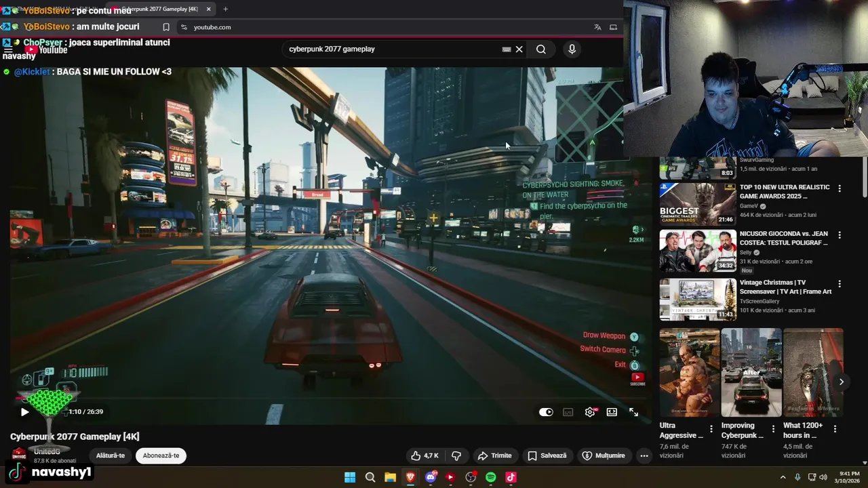Image resolution: width=868 pixels, height=488 pixels.
Task: Click the Cyberpunk 2077 Gameplay [4K] title
Action: (x=75, y=436)
